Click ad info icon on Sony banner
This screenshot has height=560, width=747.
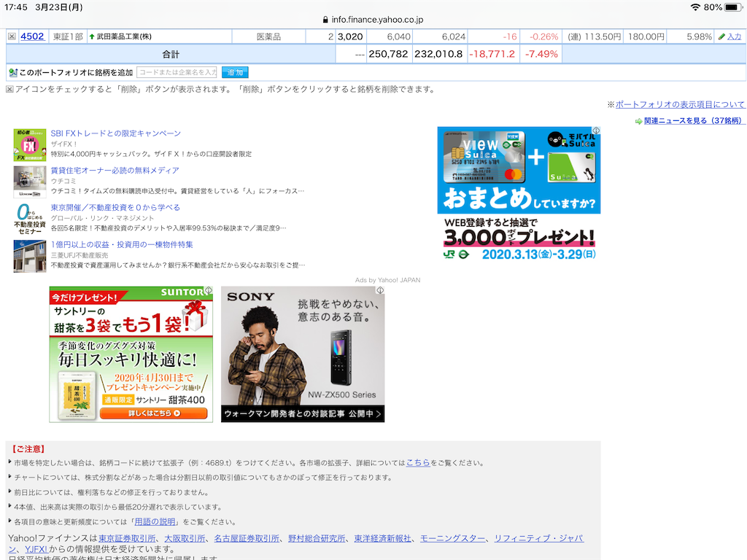tap(380, 290)
